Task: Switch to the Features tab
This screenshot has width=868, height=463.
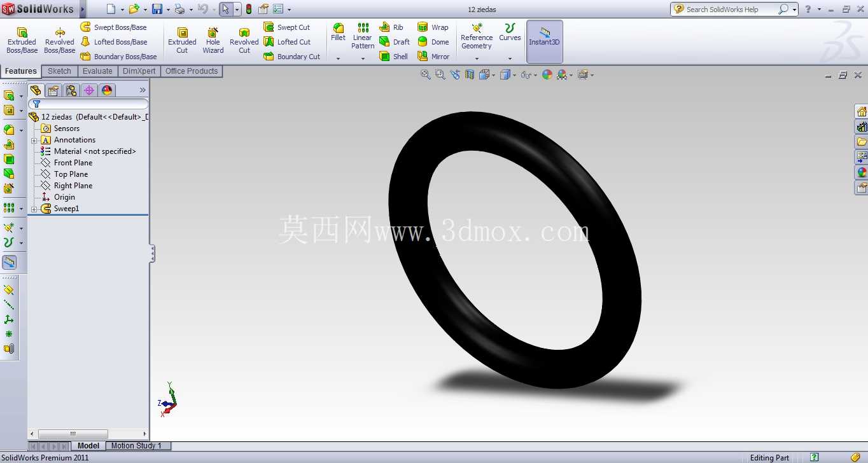Action: 21,71
